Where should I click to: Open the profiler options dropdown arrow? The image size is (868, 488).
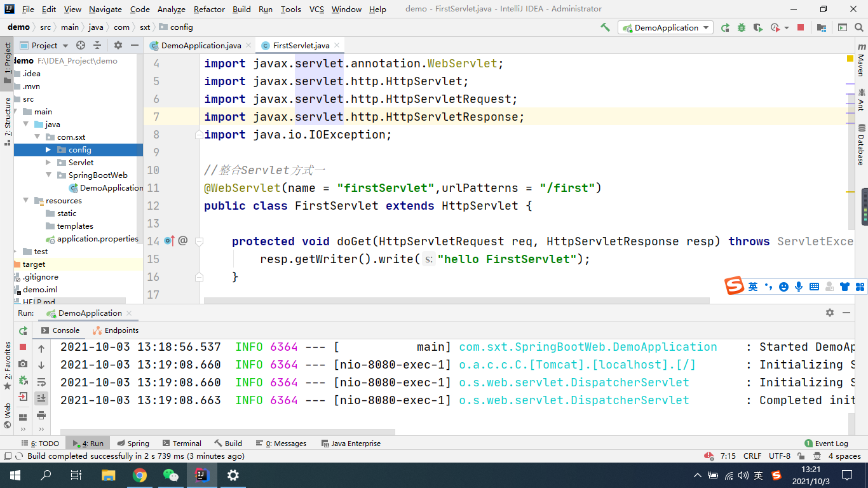click(x=787, y=28)
